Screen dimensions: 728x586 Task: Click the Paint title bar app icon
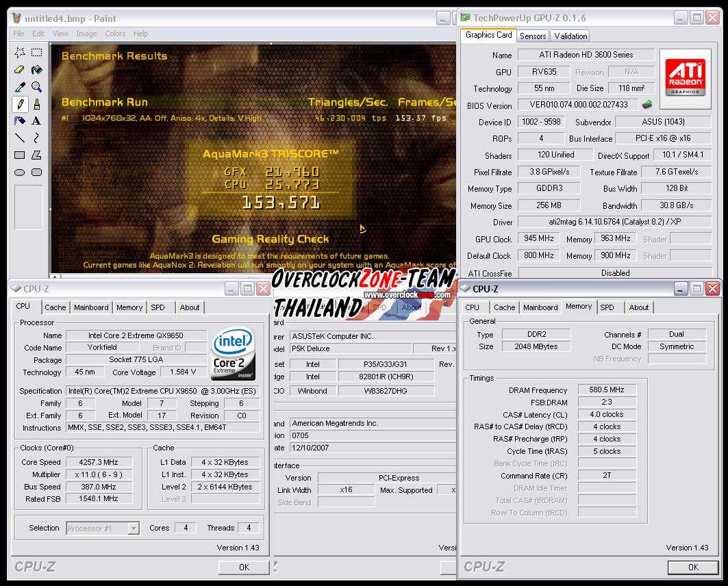[x=16, y=18]
